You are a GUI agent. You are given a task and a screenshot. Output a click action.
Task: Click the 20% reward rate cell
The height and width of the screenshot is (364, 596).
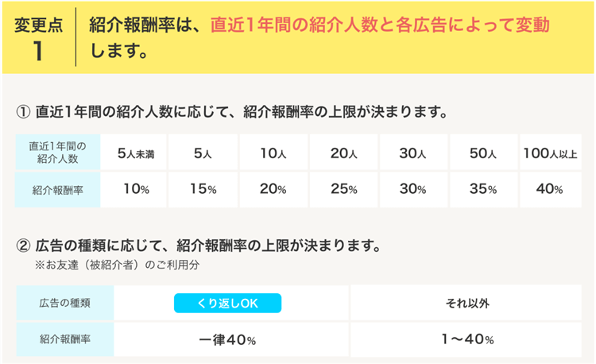(273, 190)
